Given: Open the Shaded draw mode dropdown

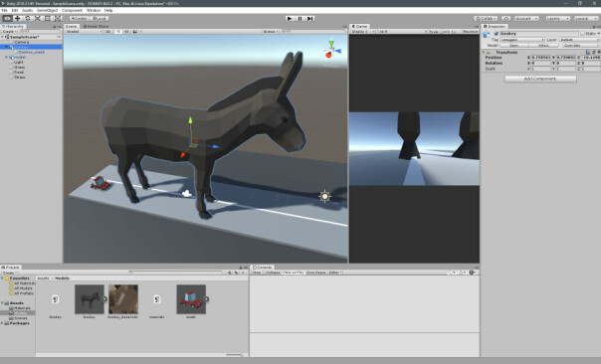Looking at the screenshot, I should pyautogui.click(x=84, y=32).
